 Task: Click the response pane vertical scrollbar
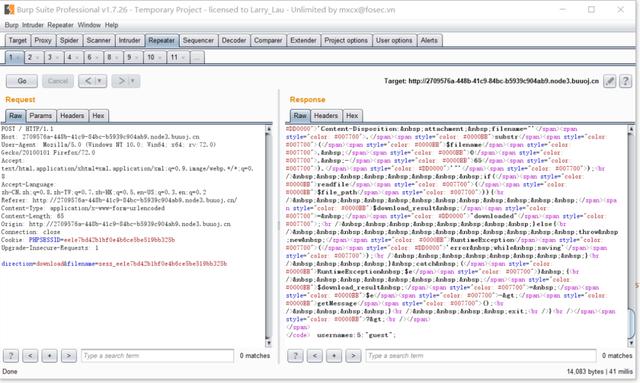(631, 236)
